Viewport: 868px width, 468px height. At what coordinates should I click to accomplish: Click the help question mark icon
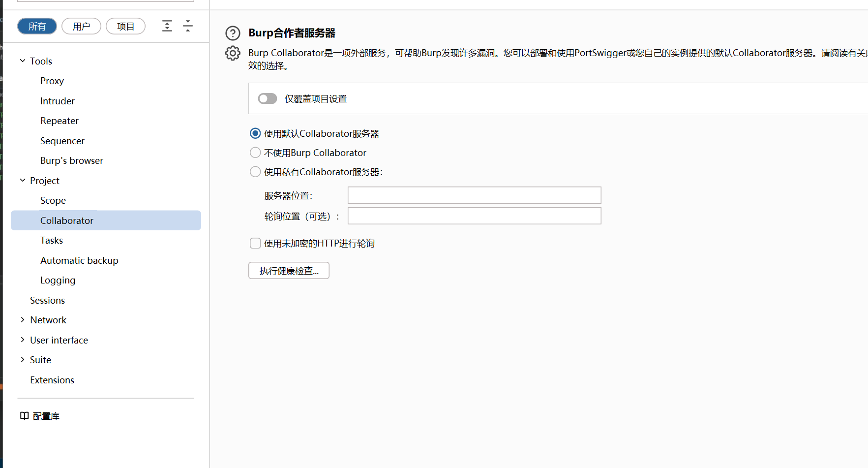233,33
